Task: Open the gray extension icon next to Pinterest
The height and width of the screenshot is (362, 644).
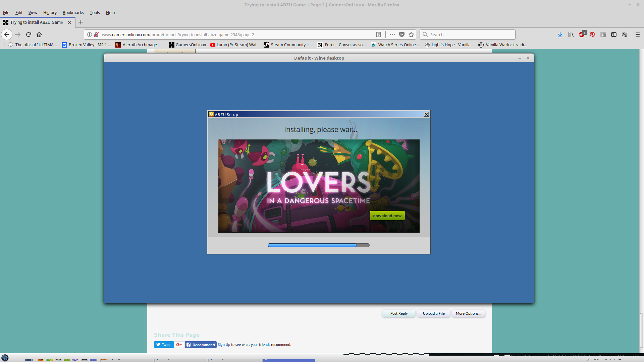Action: tap(603, 35)
